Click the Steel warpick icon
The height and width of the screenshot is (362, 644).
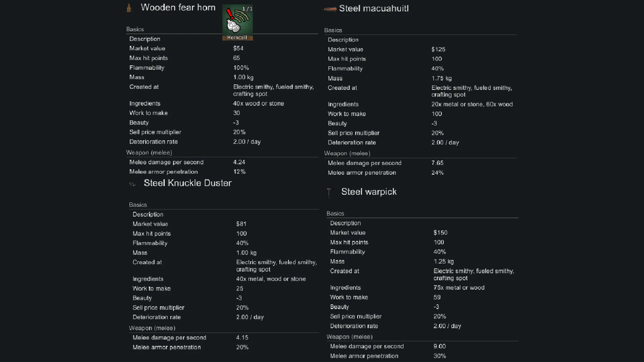pyautogui.click(x=329, y=192)
